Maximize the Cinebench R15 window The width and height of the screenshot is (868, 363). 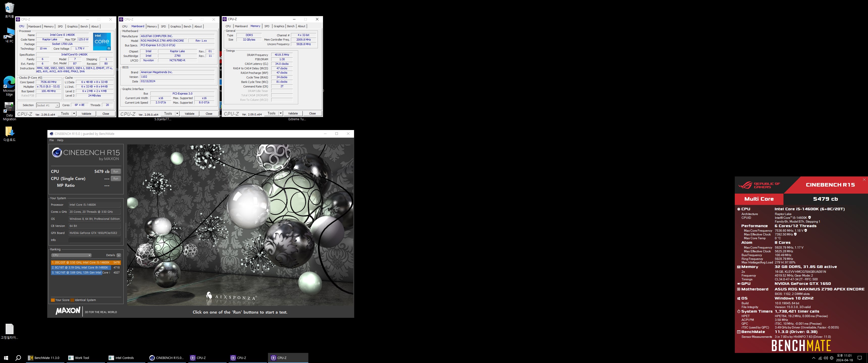[336, 134]
